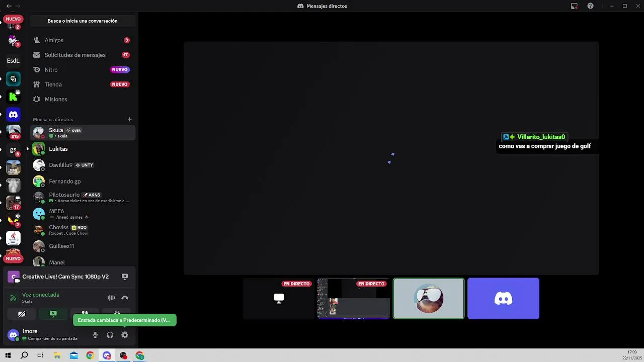Open the Misiones page
The height and width of the screenshot is (362, 644).
click(83, 99)
